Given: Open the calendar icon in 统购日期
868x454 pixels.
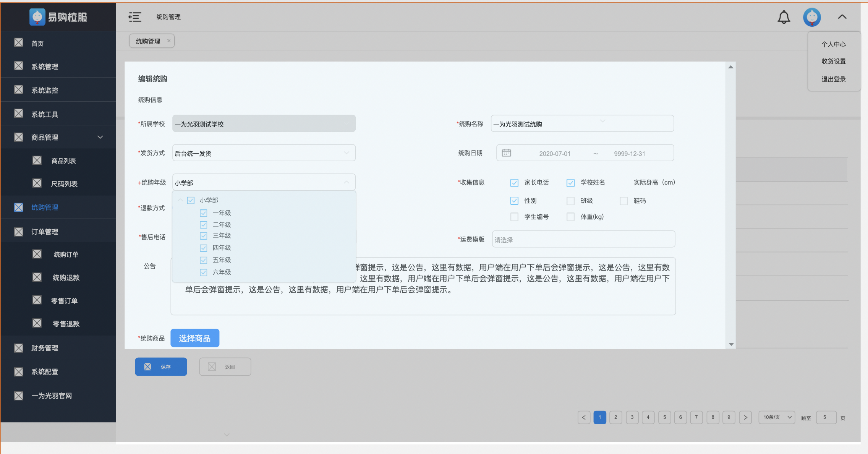Looking at the screenshot, I should tap(506, 153).
